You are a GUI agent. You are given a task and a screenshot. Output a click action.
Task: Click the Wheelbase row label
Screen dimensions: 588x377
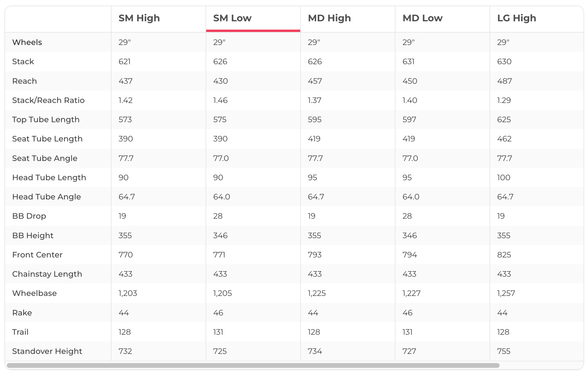[34, 293]
